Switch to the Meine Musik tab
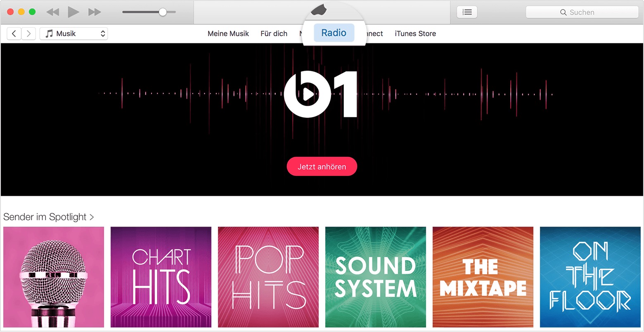 pyautogui.click(x=228, y=33)
